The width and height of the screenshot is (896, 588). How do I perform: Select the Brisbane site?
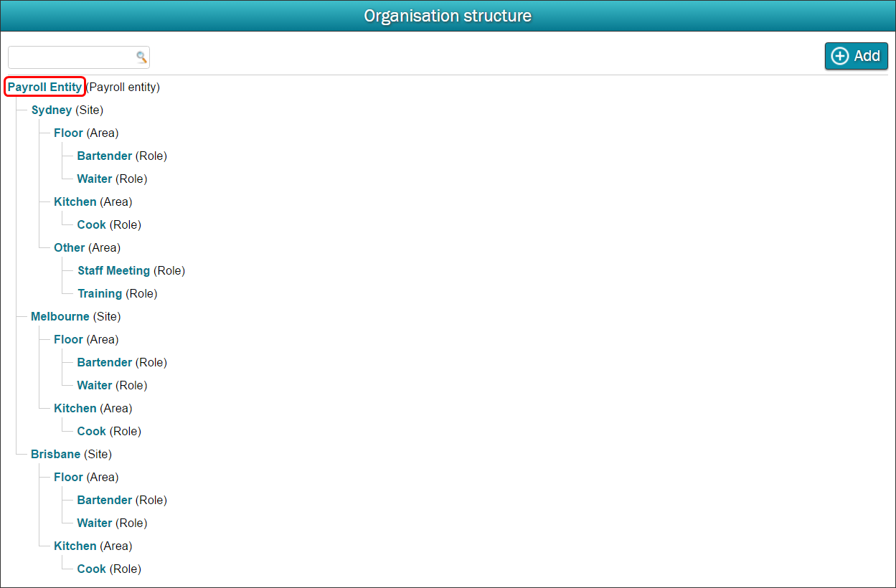point(56,454)
